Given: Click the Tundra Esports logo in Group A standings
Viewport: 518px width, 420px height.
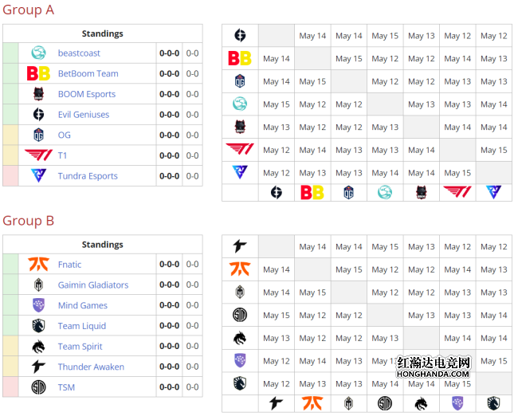Looking at the screenshot, I should [x=39, y=175].
